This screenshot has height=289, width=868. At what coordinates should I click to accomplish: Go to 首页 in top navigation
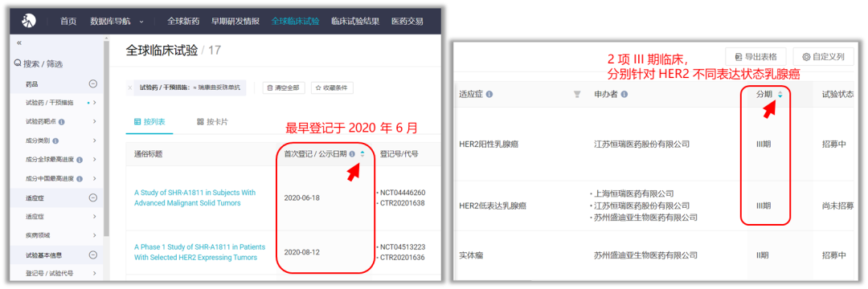[x=68, y=22]
